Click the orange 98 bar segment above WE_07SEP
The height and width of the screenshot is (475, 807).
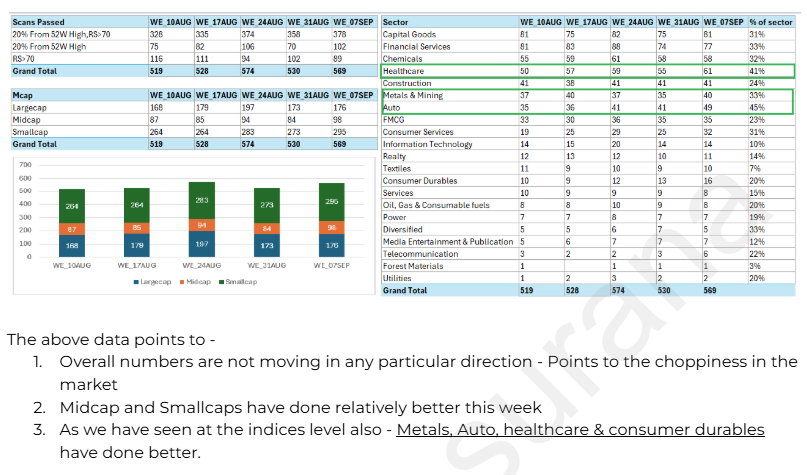332,227
